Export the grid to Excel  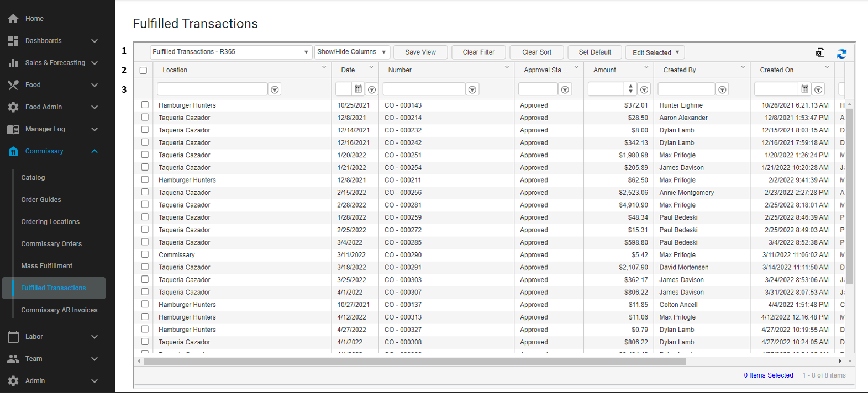point(820,52)
